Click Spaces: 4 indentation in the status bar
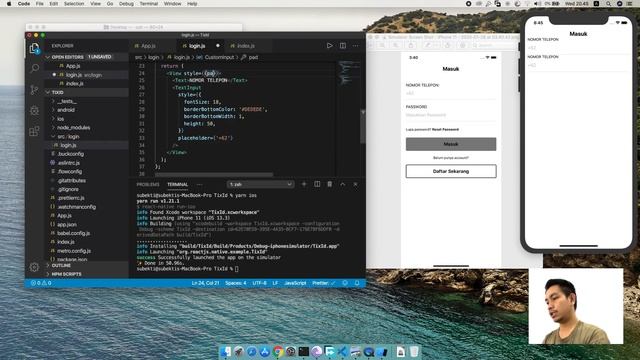 click(x=236, y=283)
